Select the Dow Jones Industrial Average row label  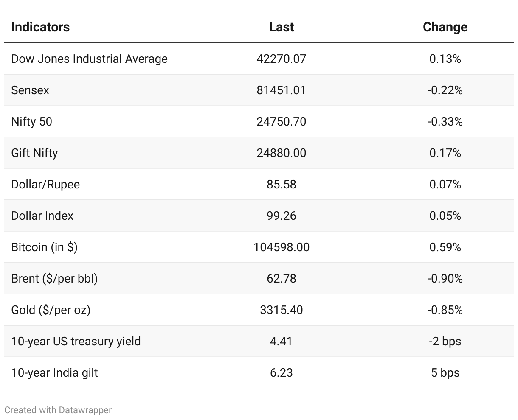(89, 59)
